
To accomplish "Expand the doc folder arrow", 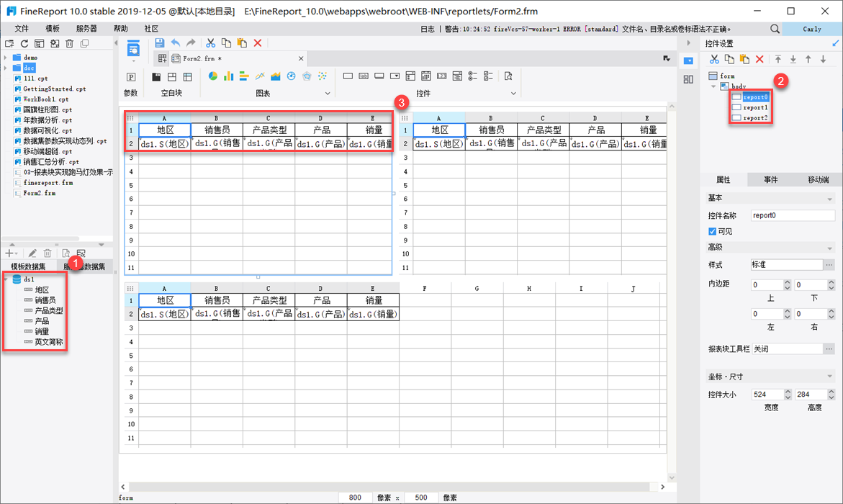I will coord(5,68).
